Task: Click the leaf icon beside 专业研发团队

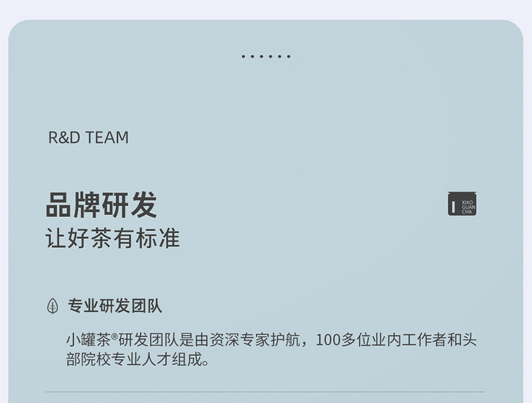Action: (x=52, y=306)
